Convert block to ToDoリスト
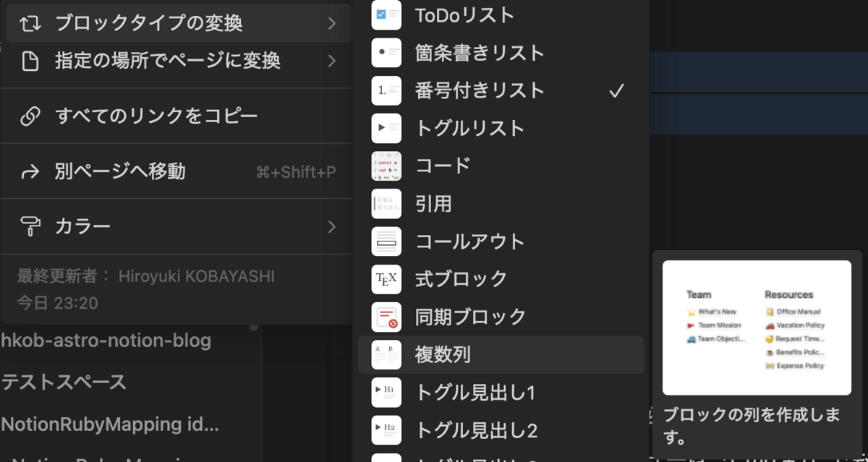 pos(501,15)
